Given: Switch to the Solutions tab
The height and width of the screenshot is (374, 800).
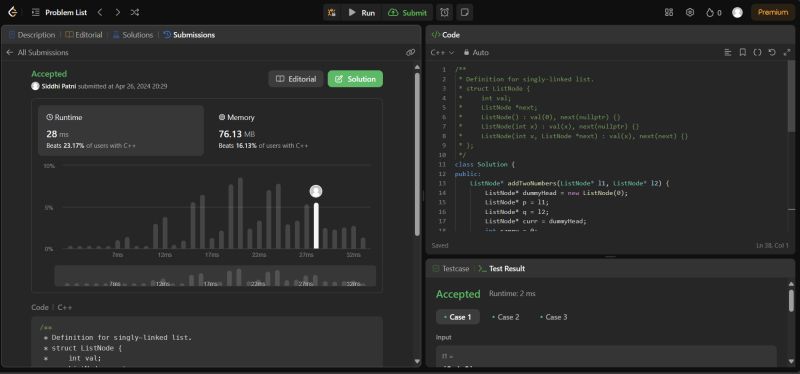Looking at the screenshot, I should click(x=133, y=35).
